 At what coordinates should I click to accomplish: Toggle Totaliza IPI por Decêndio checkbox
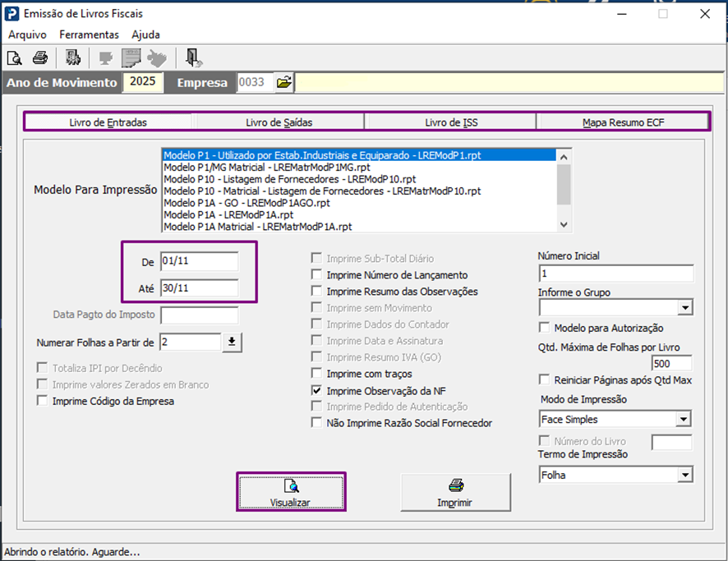42,367
